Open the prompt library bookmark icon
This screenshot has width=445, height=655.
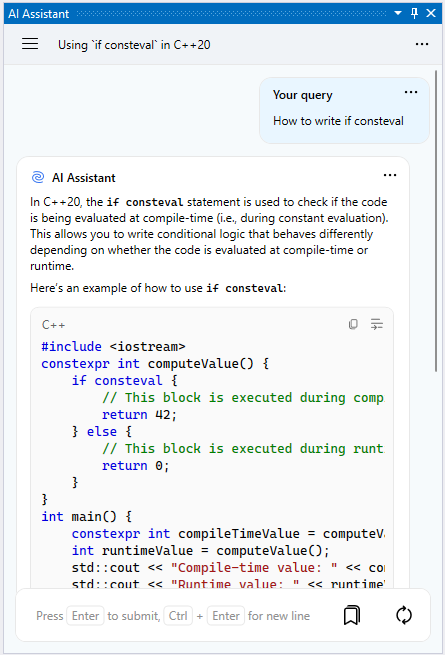coord(351,615)
